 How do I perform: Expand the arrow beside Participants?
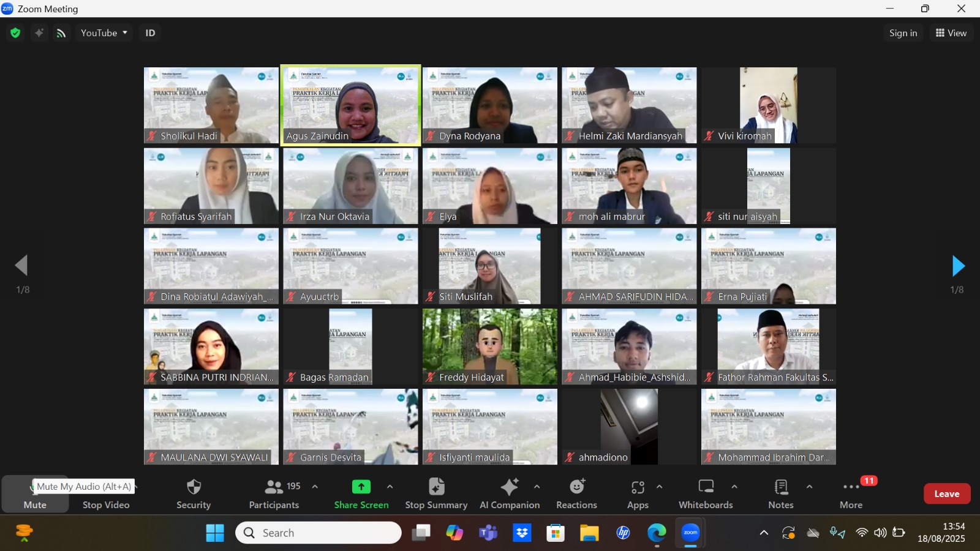315,487
